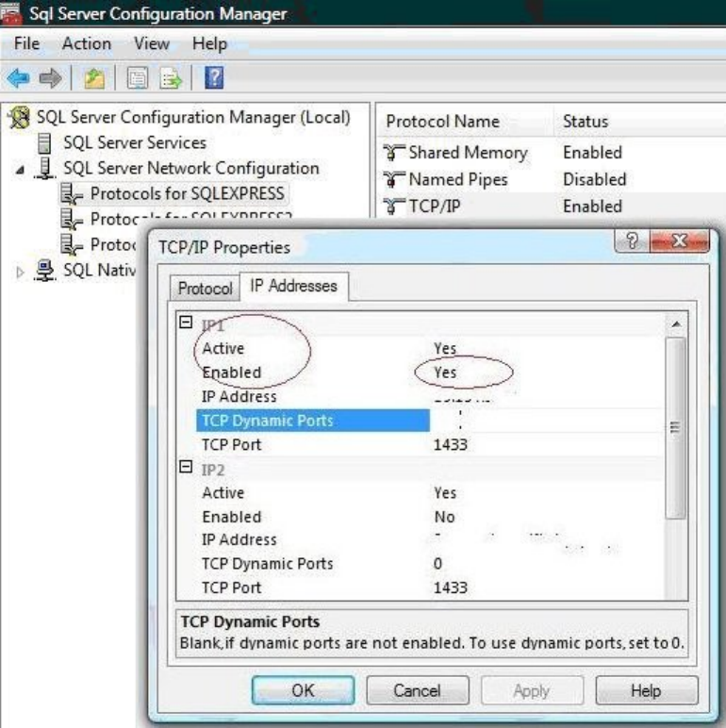Collapse the IP1 section

point(186,323)
